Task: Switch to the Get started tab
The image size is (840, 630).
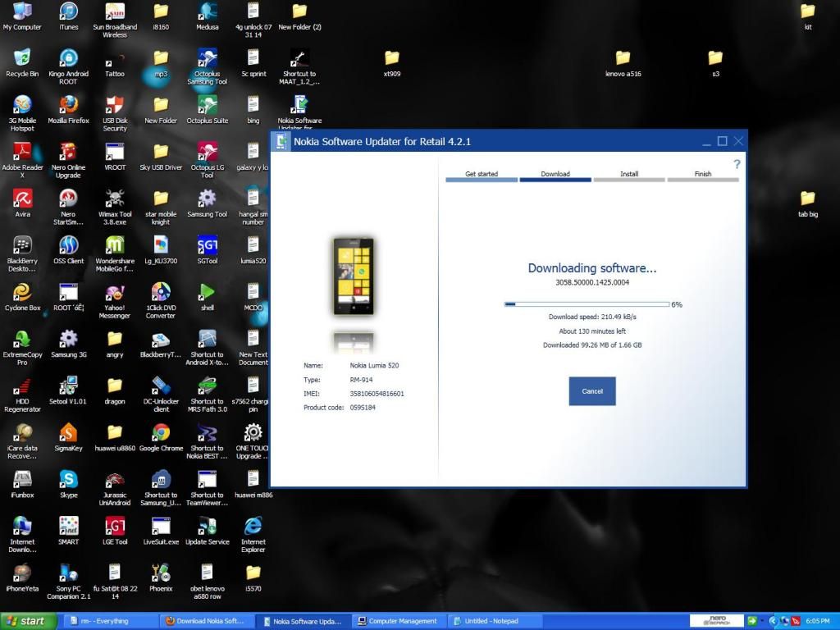Action: pos(481,174)
